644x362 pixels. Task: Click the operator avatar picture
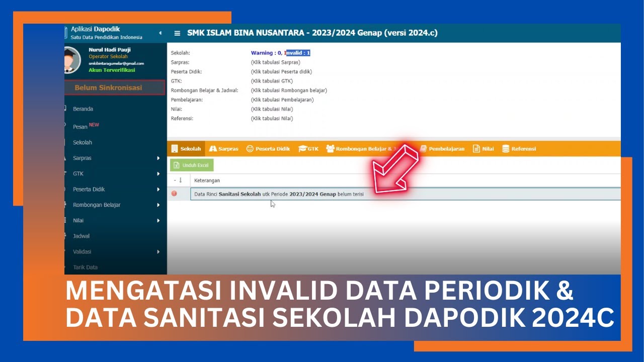coord(72,60)
